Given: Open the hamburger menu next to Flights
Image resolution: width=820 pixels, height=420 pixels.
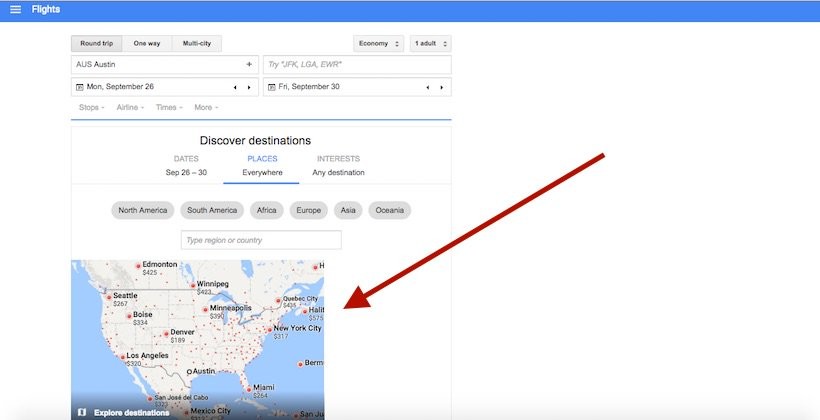Looking at the screenshot, I should click(15, 10).
